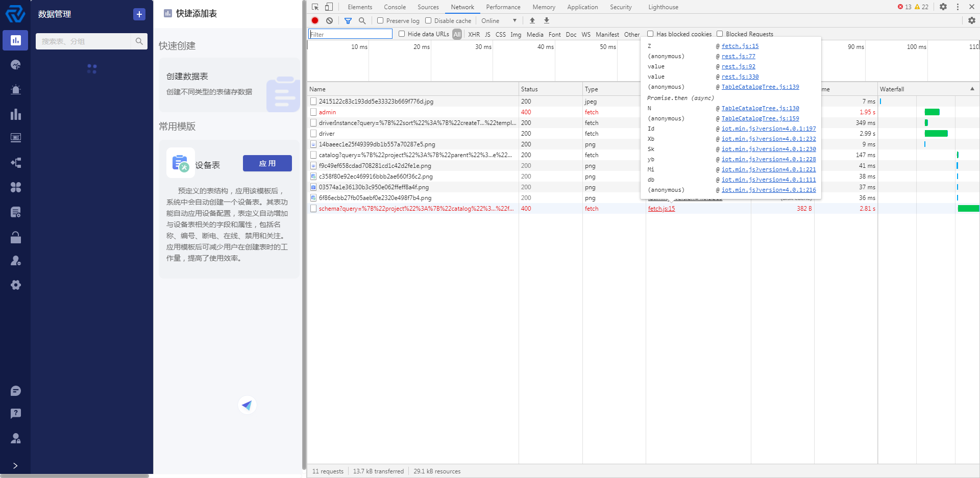Open the gear settings sidebar icon
The height and width of the screenshot is (478, 980).
coord(15,285)
